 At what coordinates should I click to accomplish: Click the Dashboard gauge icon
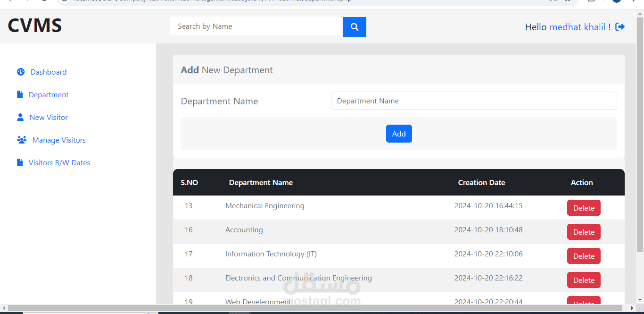coord(21,72)
